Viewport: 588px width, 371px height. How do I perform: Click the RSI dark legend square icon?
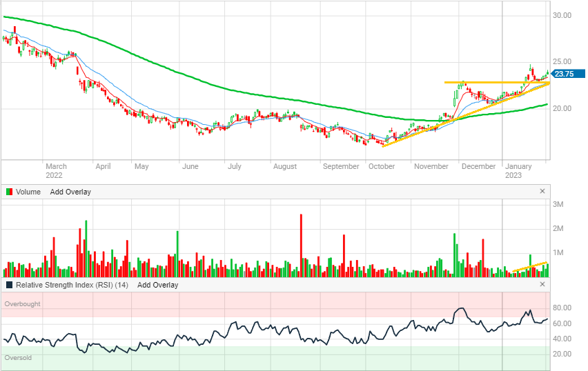pos(9,285)
